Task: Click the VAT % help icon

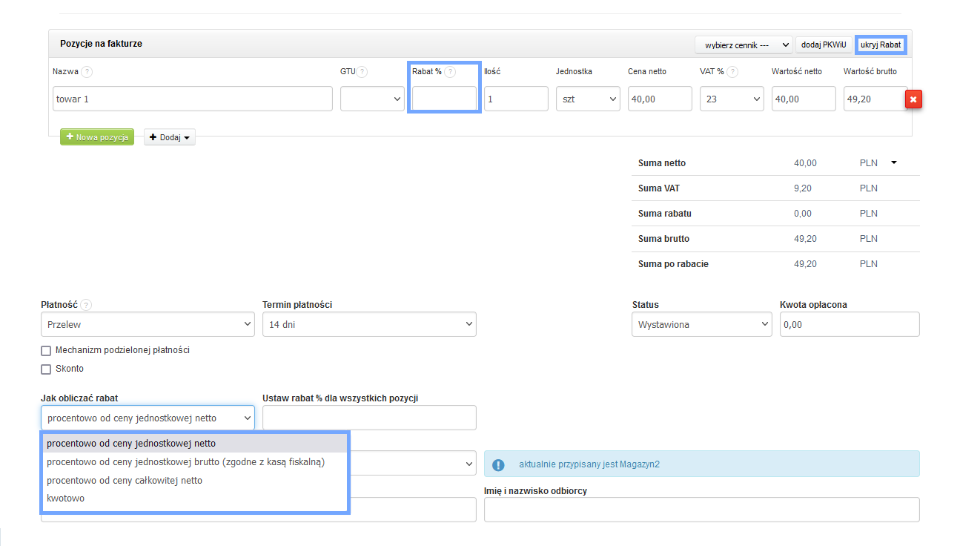Action: (x=732, y=72)
